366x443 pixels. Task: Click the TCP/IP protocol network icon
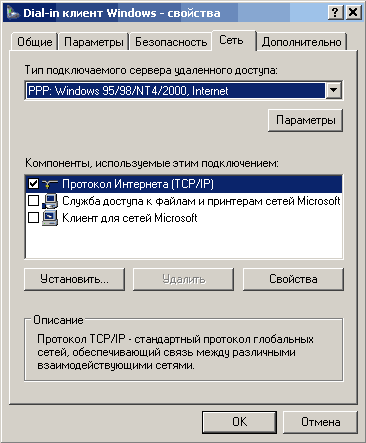50,184
